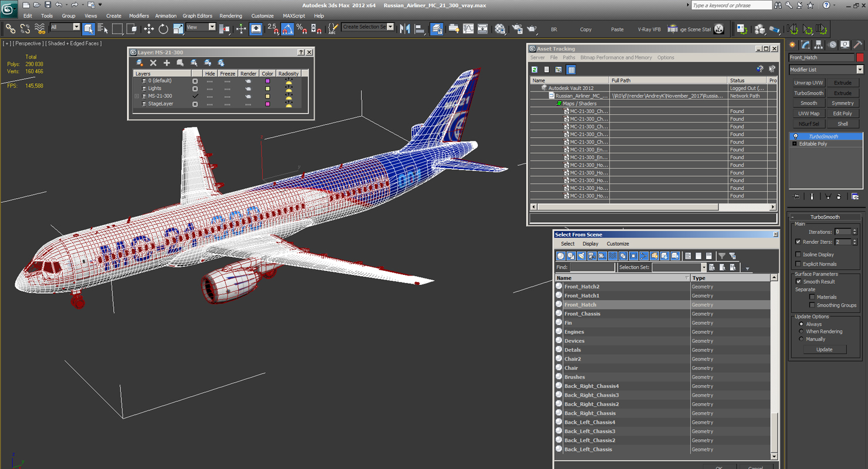Click Front_Hatch object color swatch
868x469 pixels.
tap(860, 57)
